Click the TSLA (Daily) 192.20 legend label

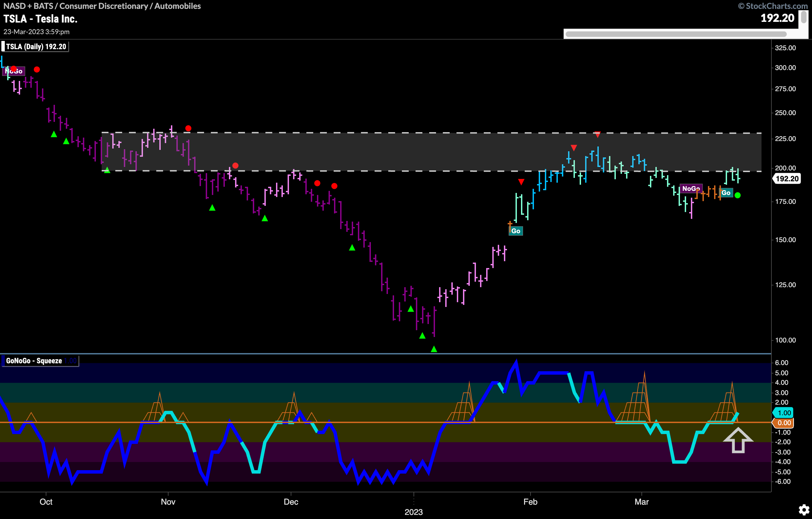pyautogui.click(x=35, y=47)
